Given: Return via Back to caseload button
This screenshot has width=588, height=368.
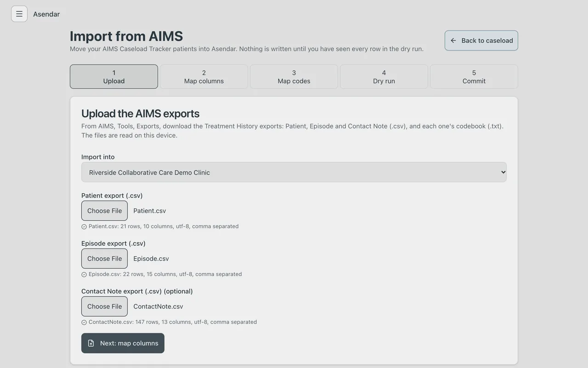Looking at the screenshot, I should point(481,40).
